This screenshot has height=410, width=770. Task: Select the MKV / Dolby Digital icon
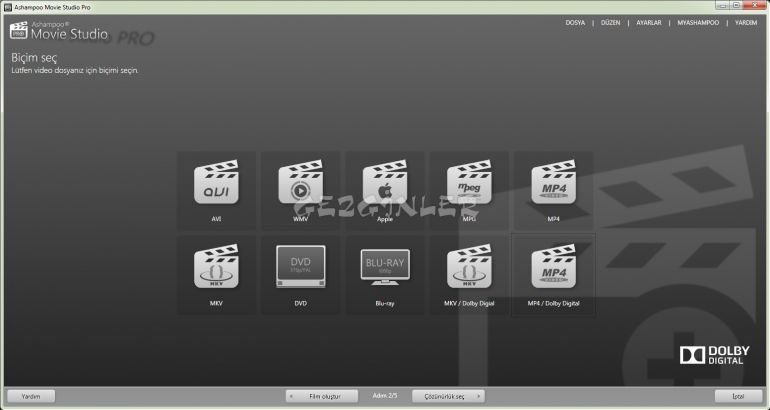click(469, 267)
